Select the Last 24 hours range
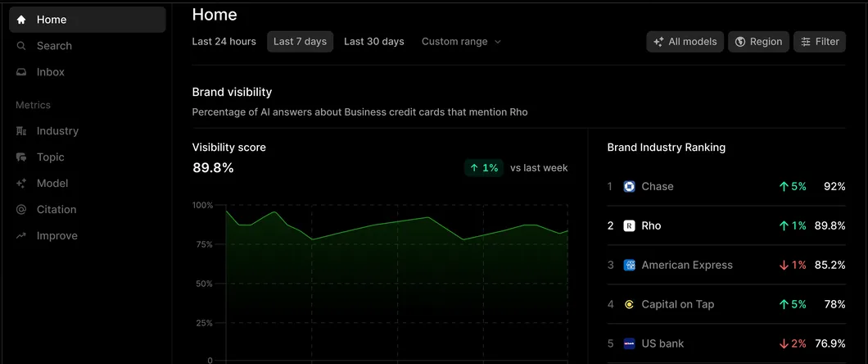Viewport: 868px width, 364px height. point(224,42)
